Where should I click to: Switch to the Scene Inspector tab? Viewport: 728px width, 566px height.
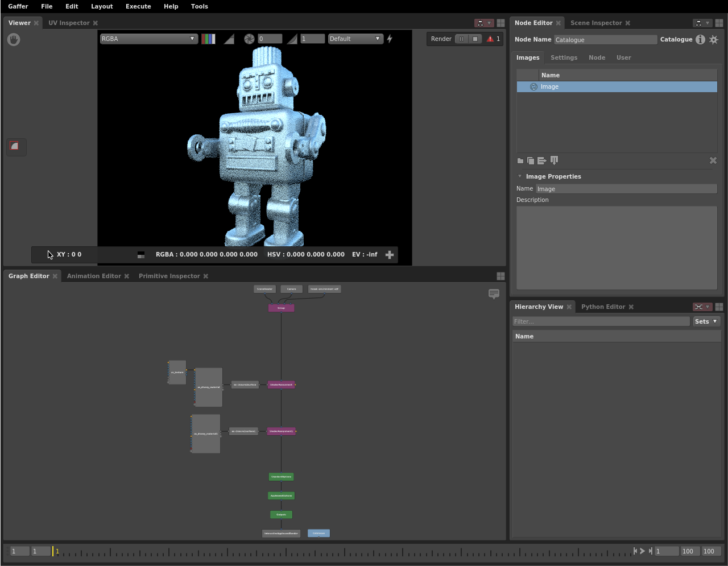click(x=596, y=23)
